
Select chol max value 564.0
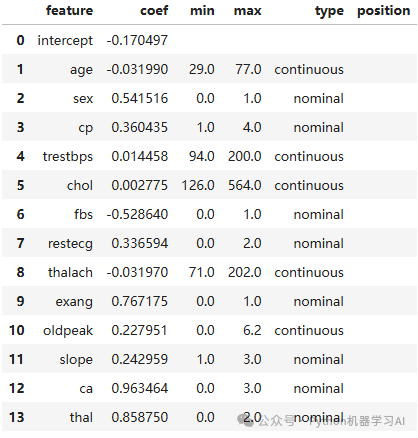[245, 185]
